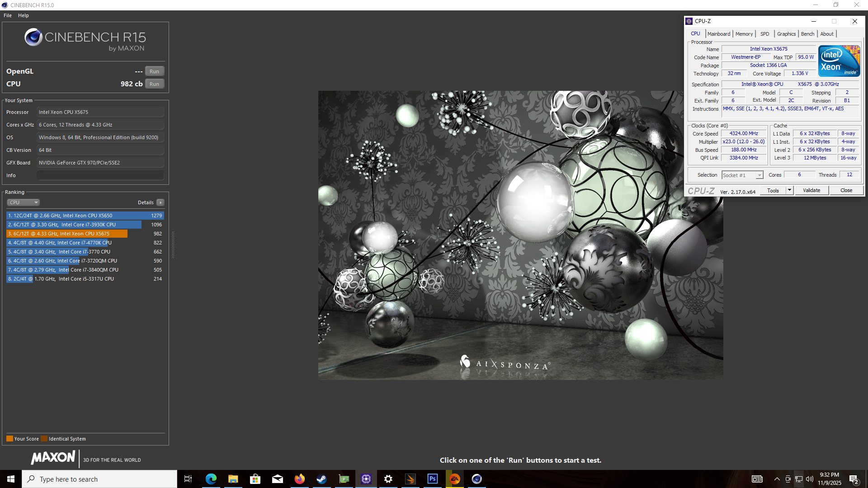Open the CPU-Z Bench tab
Viewport: 868px width, 488px height.
click(x=807, y=34)
